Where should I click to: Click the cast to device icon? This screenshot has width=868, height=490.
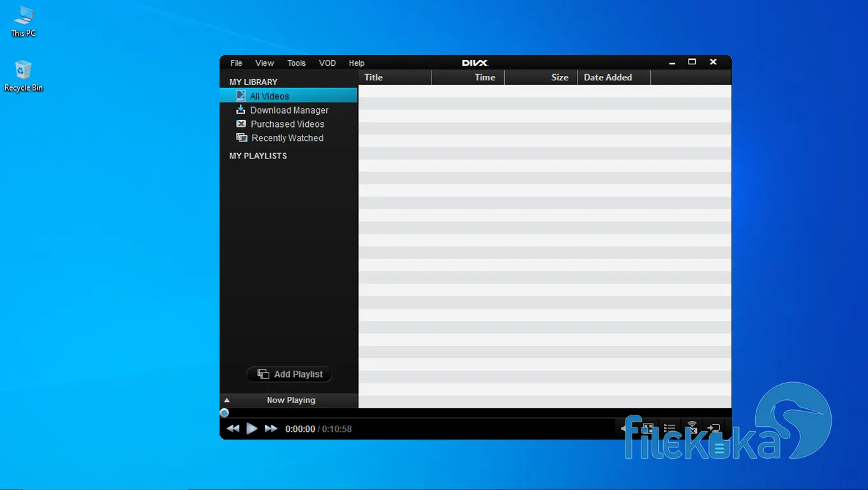coord(714,429)
